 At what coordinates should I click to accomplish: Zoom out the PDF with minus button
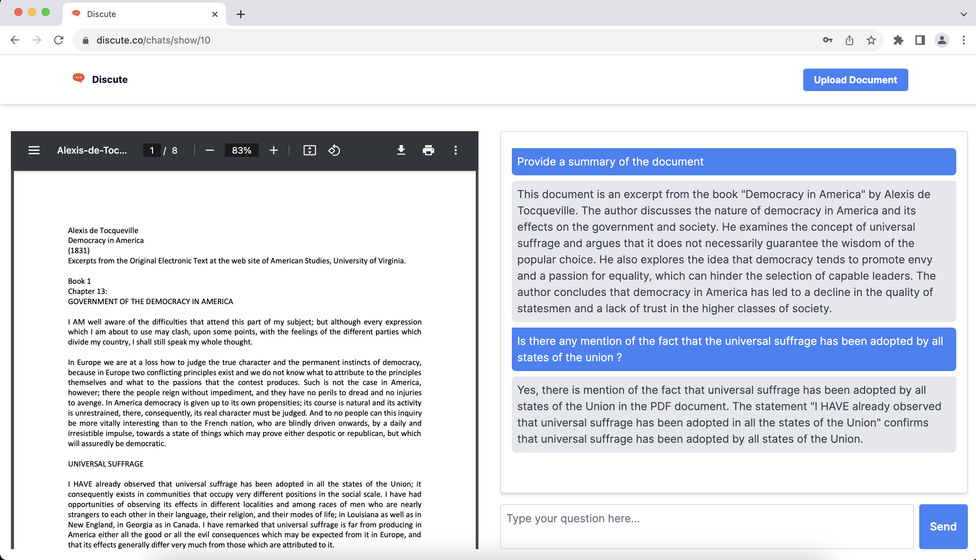pyautogui.click(x=210, y=151)
